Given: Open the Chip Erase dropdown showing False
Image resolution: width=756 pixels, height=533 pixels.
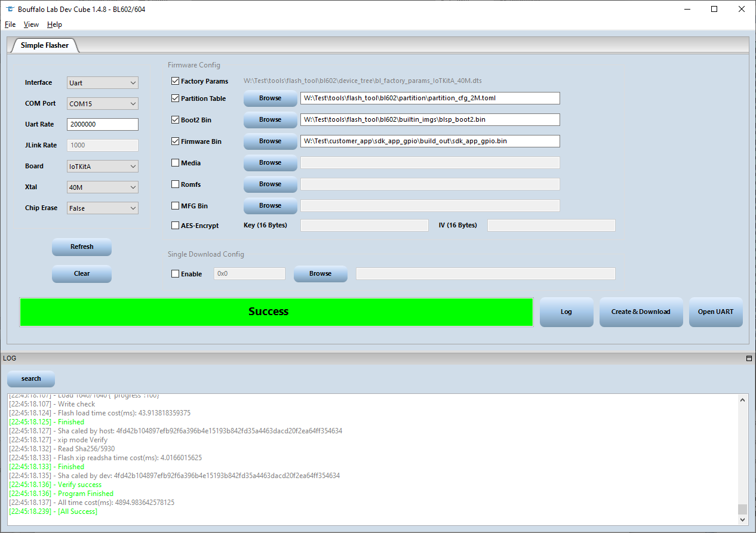Looking at the screenshot, I should [103, 208].
